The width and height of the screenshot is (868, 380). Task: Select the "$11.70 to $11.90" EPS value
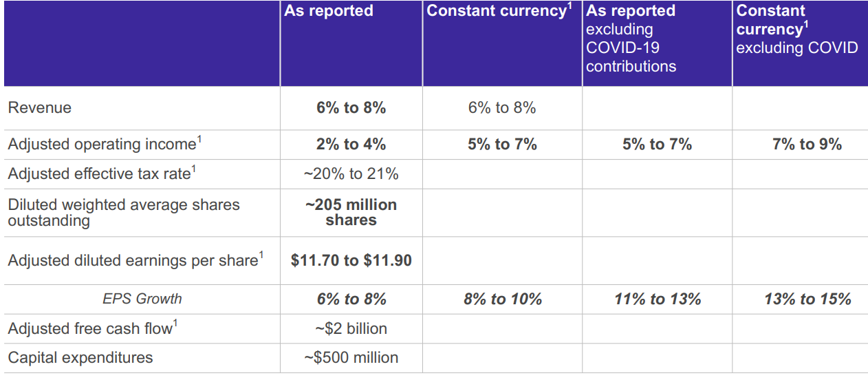(x=351, y=260)
